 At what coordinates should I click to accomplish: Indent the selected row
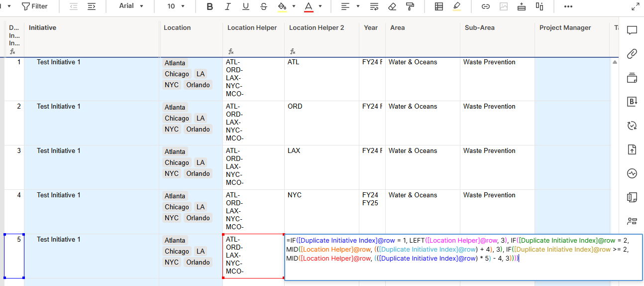pyautogui.click(x=91, y=6)
